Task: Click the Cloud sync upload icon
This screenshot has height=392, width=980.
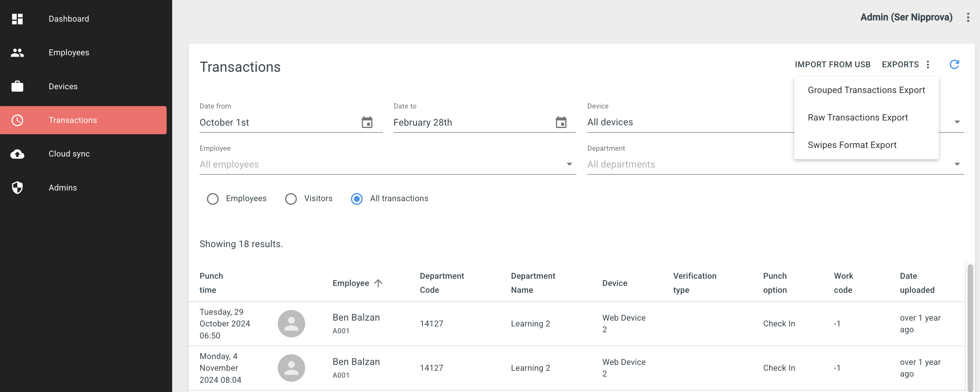Action: (x=17, y=154)
